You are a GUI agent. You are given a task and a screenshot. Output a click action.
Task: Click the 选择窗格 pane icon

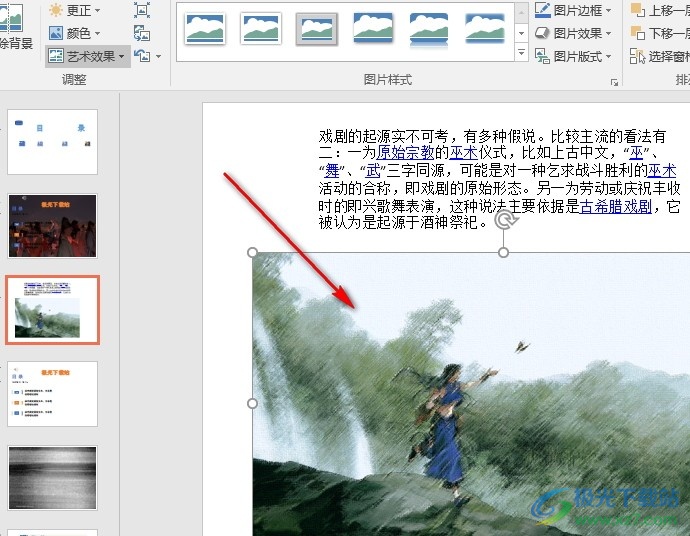[x=638, y=56]
